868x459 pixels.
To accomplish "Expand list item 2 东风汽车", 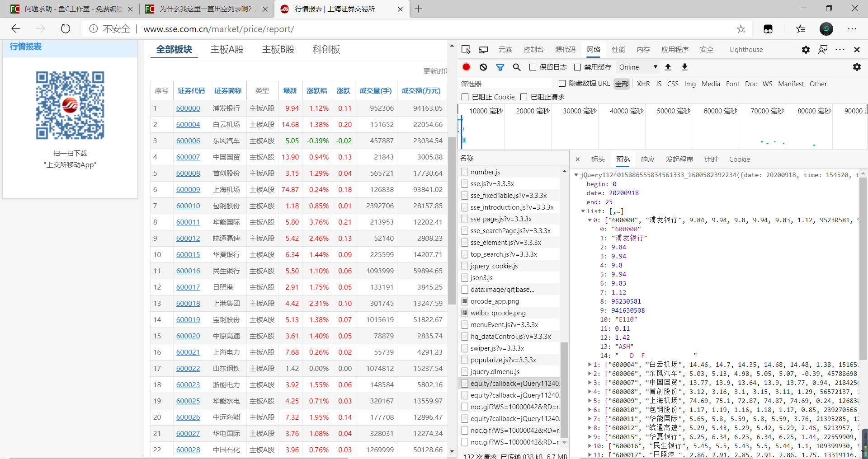I will (590, 374).
